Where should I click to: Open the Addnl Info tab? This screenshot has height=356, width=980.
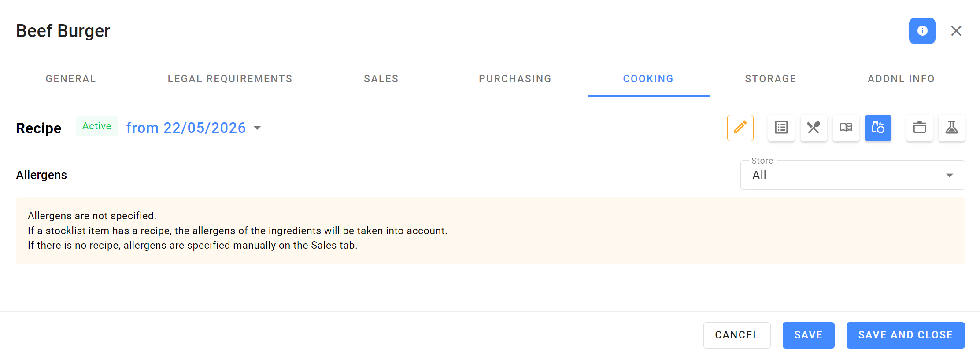tap(901, 79)
